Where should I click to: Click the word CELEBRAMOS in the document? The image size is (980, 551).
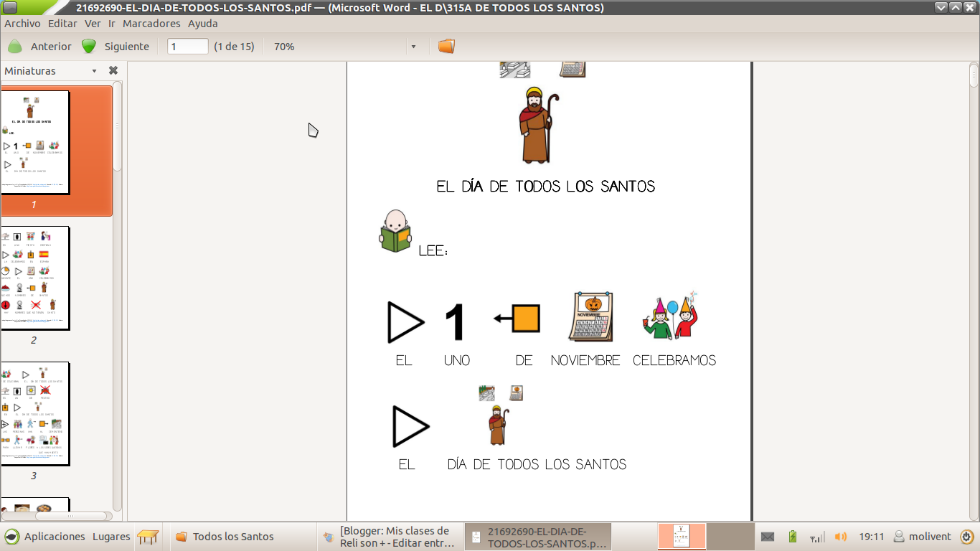(x=674, y=361)
